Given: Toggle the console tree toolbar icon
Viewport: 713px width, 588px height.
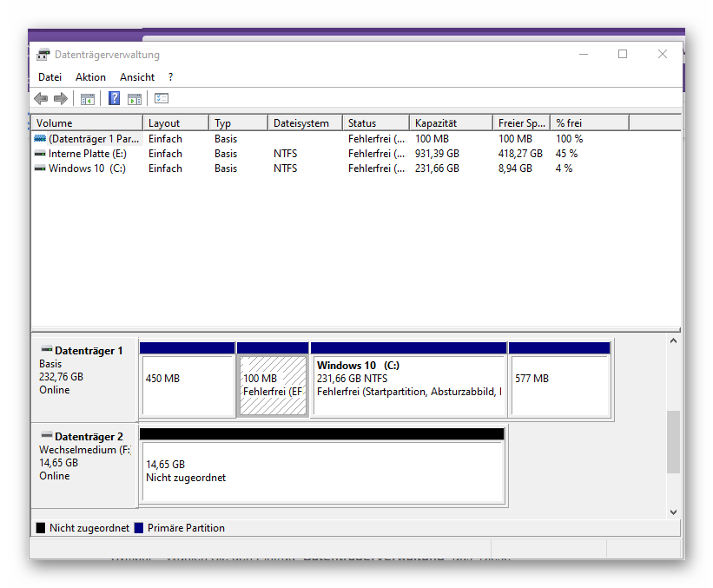Looking at the screenshot, I should [88, 99].
